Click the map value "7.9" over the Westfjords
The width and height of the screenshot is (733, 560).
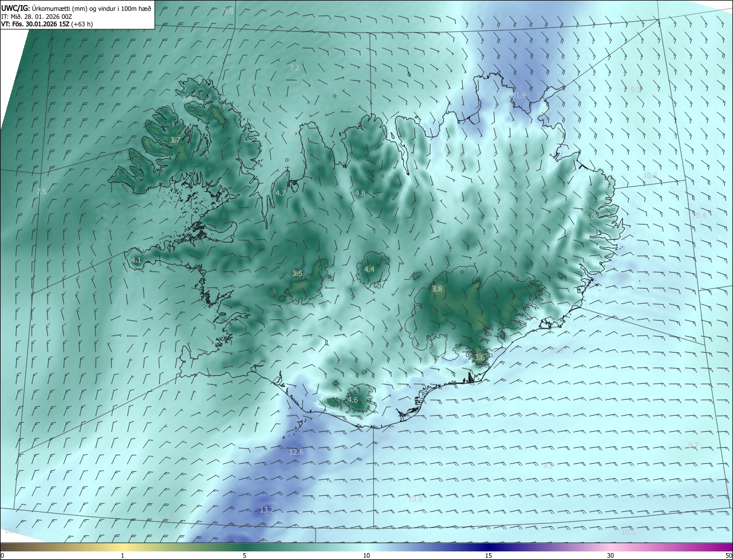pyautogui.click(x=187, y=99)
